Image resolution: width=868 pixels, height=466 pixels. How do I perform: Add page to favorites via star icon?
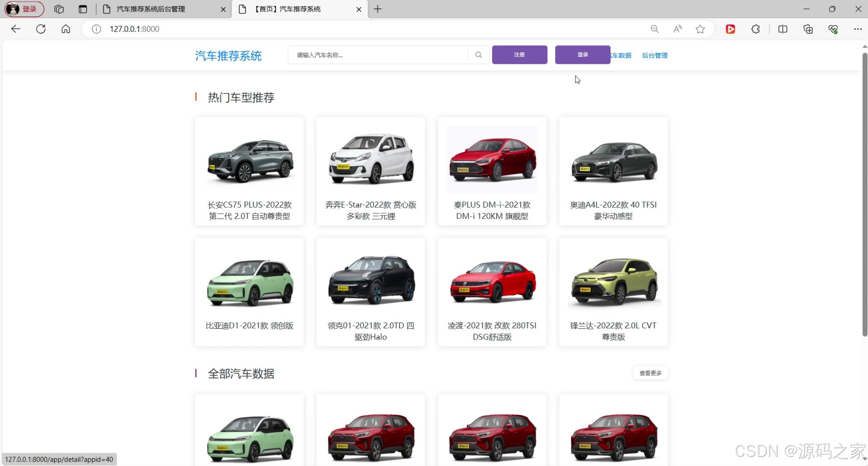tap(700, 29)
